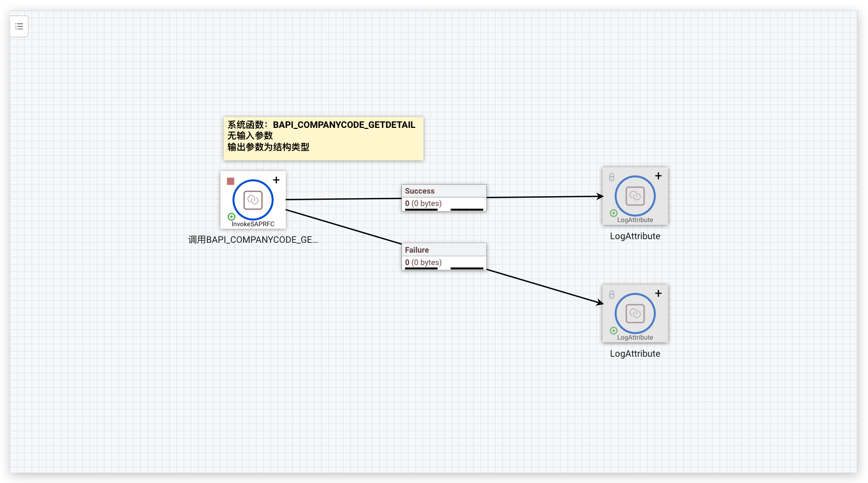Click the red stop square on InvokeSAPRFC
The height and width of the screenshot is (483, 868).
tap(231, 181)
